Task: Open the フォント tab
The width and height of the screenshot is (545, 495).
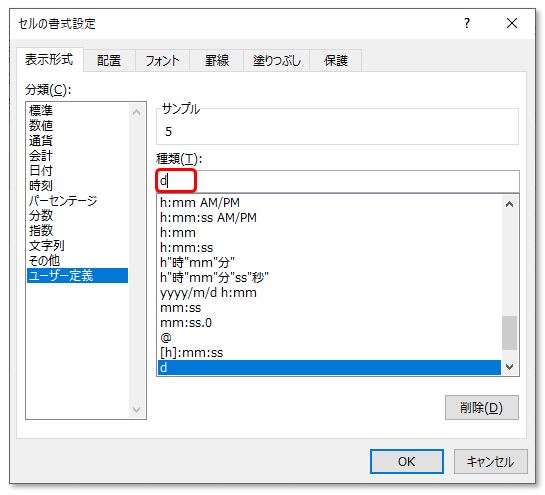Action: point(162,60)
